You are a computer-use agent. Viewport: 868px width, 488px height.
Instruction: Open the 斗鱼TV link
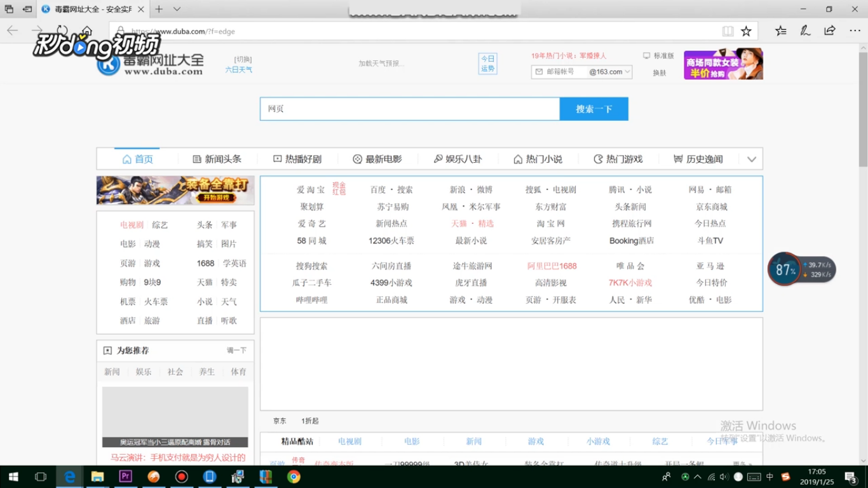click(710, 241)
